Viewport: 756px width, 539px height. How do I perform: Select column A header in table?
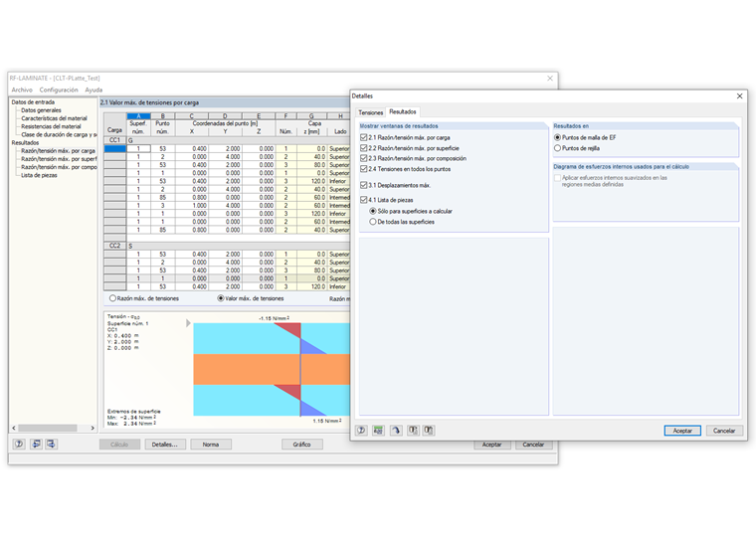tap(138, 116)
